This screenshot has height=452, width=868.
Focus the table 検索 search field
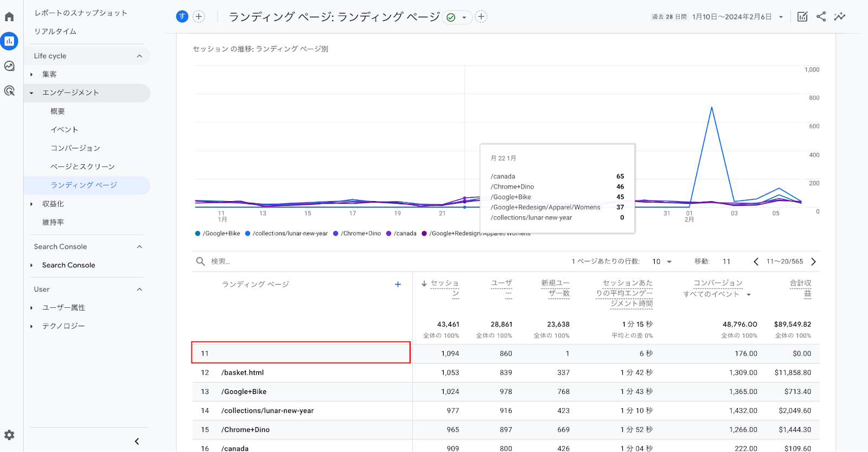(x=221, y=261)
